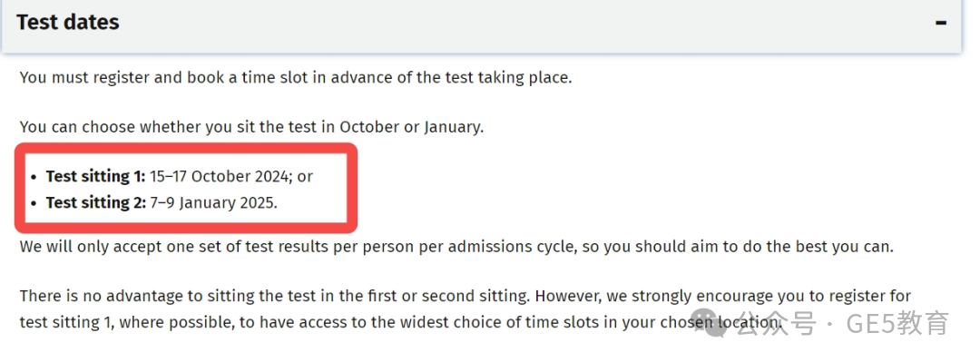Click the "There is no advantage" paragraph start

[101, 295]
